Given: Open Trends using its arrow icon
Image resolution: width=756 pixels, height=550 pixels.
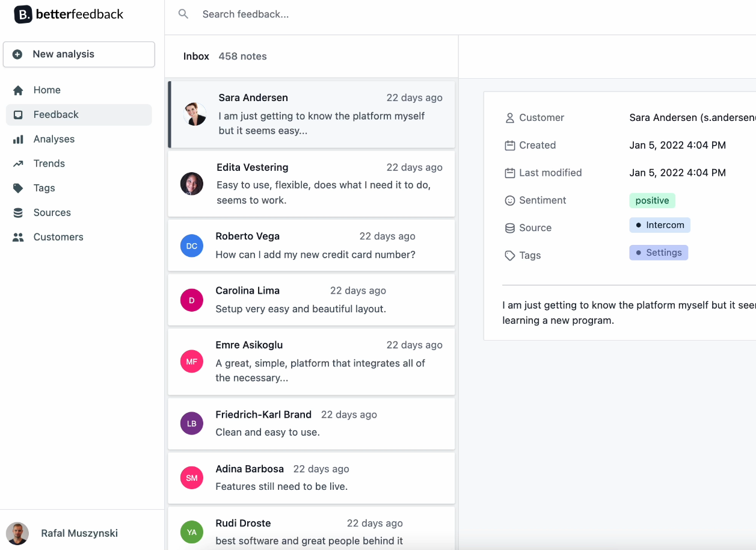Looking at the screenshot, I should coord(17,163).
